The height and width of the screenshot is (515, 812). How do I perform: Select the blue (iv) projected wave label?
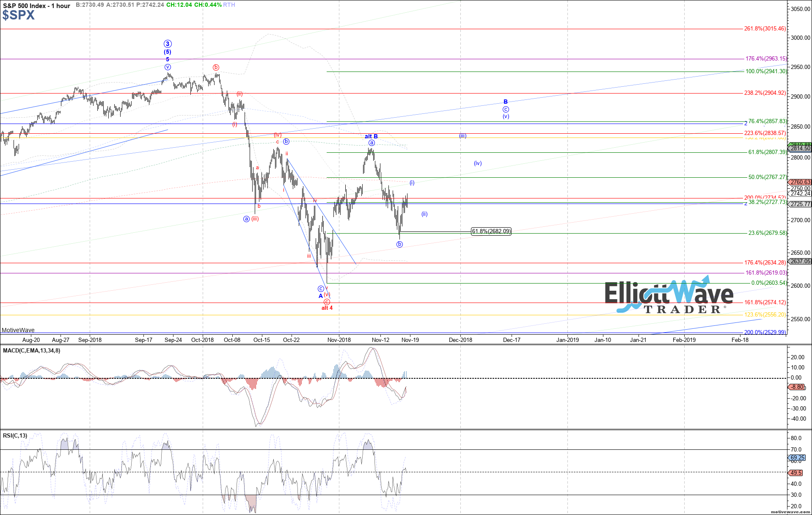[x=478, y=163]
